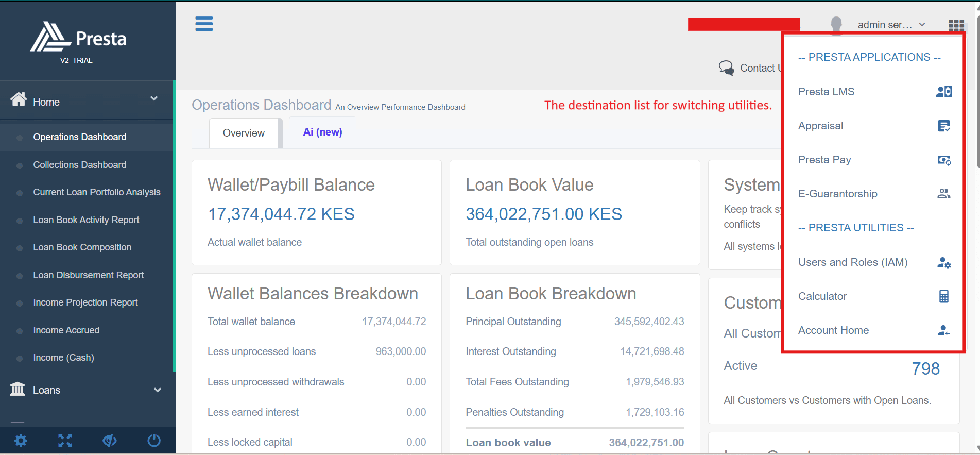Click the wallet balance 17,374,044.72 KES

[281, 214]
